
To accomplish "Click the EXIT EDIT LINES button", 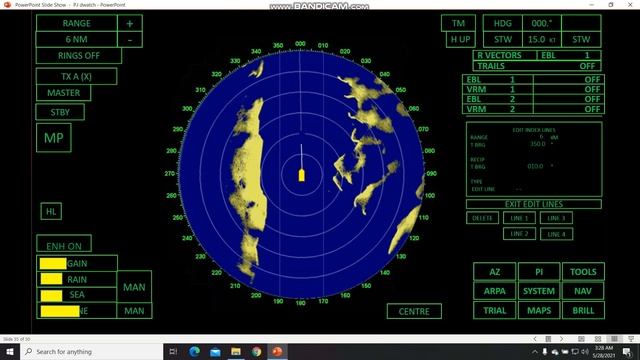I will point(534,204).
